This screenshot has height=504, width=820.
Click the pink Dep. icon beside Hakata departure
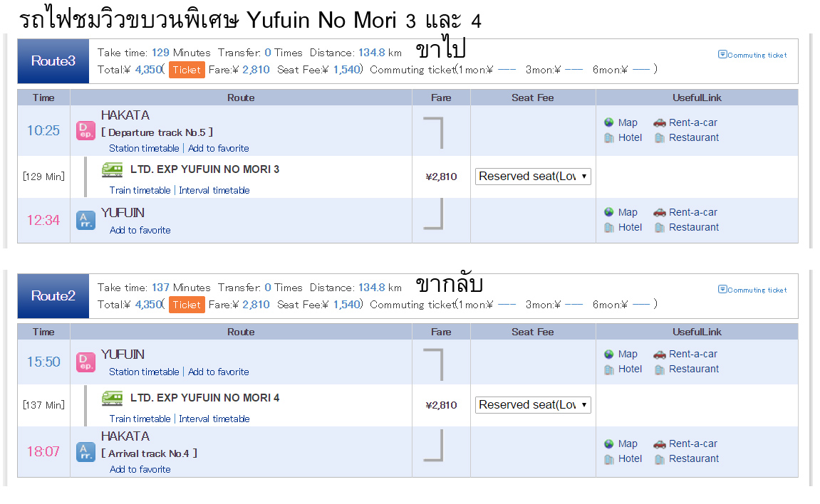[85, 131]
